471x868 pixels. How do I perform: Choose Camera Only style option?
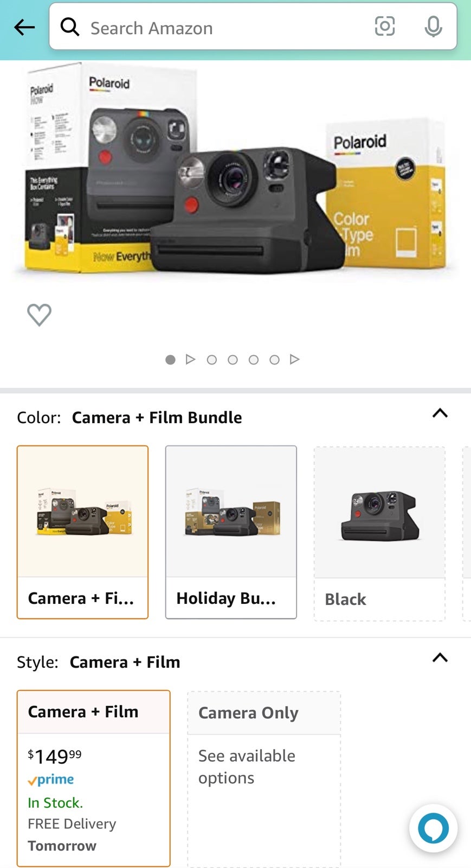click(x=264, y=780)
